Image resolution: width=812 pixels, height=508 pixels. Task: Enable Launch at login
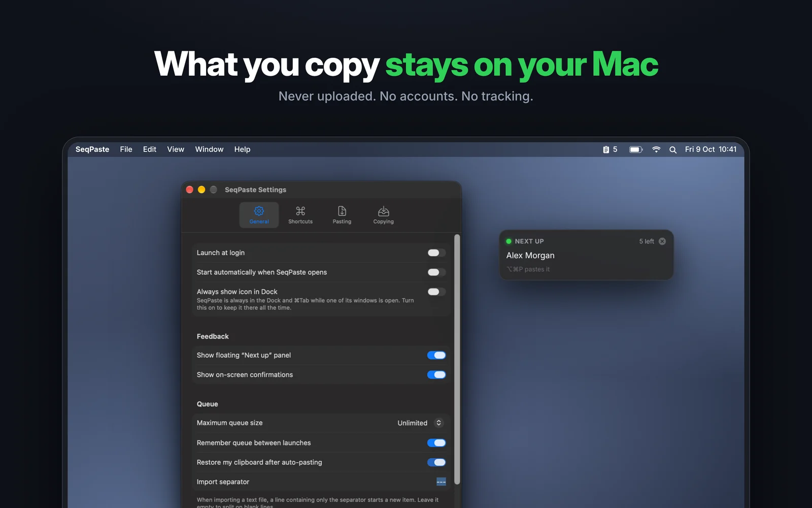(436, 252)
